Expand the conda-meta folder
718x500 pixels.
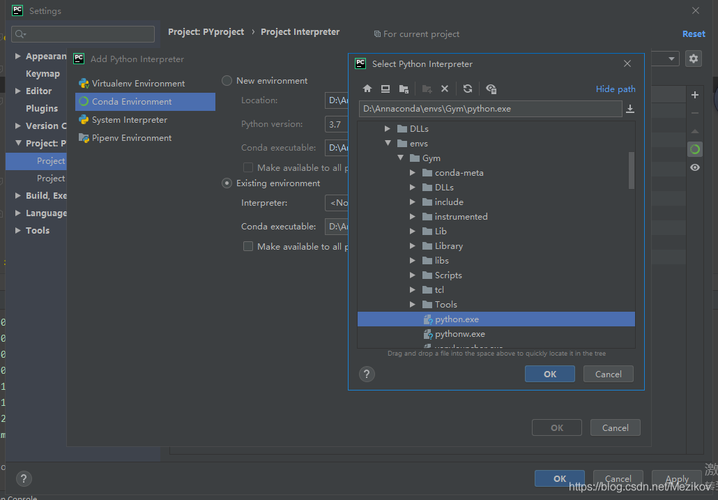[x=413, y=173]
